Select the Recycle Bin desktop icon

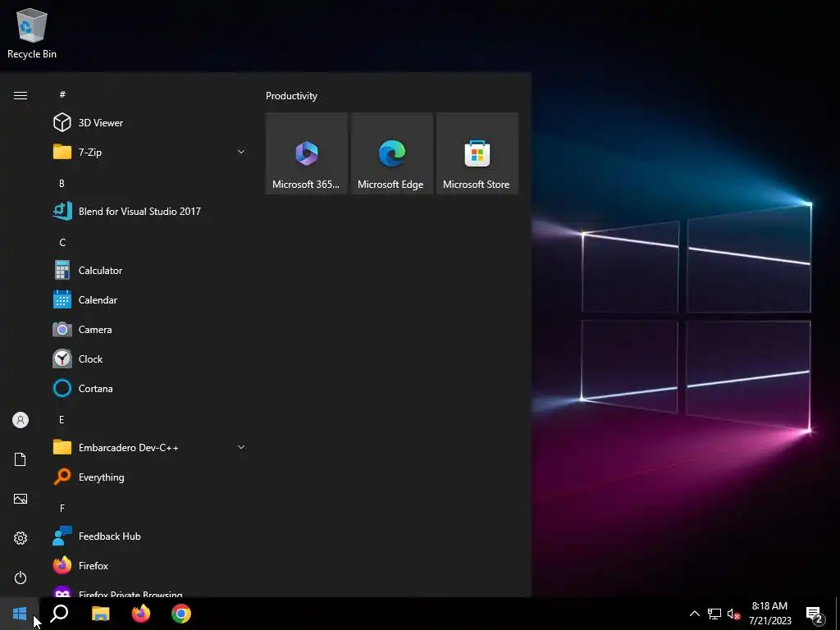click(x=32, y=33)
